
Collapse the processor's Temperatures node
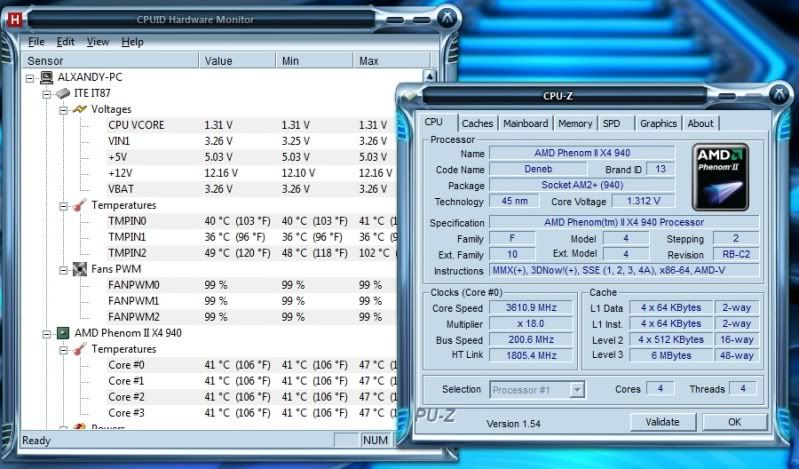63,350
